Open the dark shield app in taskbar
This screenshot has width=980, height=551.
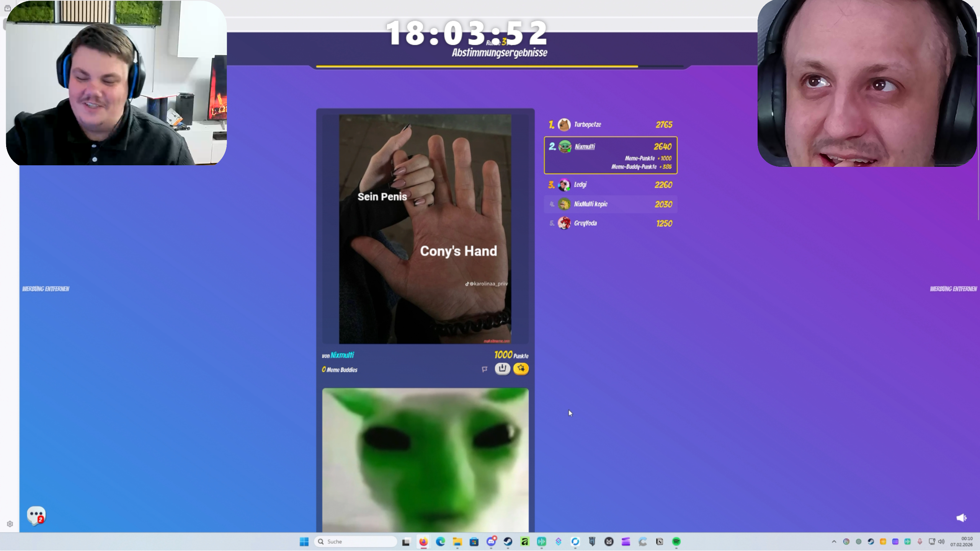592,541
